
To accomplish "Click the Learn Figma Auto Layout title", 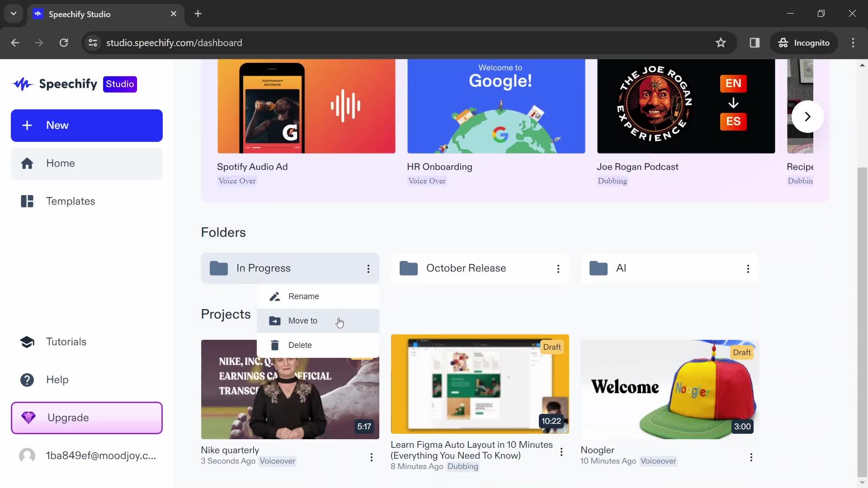I will point(472,450).
